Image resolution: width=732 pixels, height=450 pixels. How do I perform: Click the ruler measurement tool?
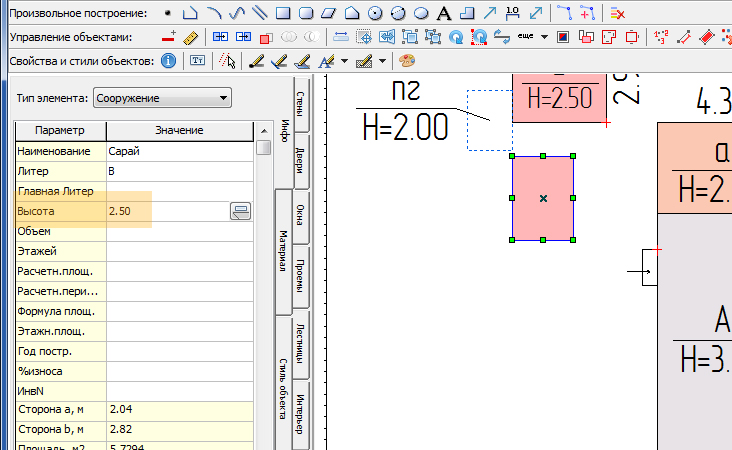click(192, 37)
